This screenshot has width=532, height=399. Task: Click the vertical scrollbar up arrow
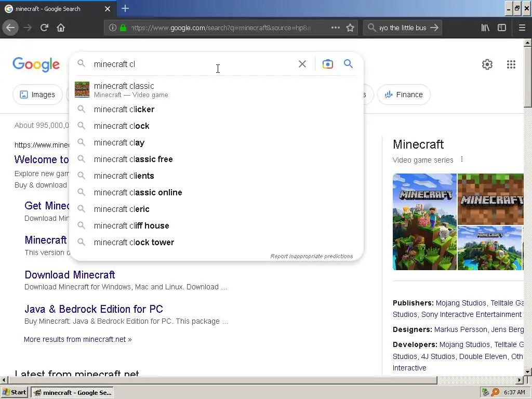[528, 43]
